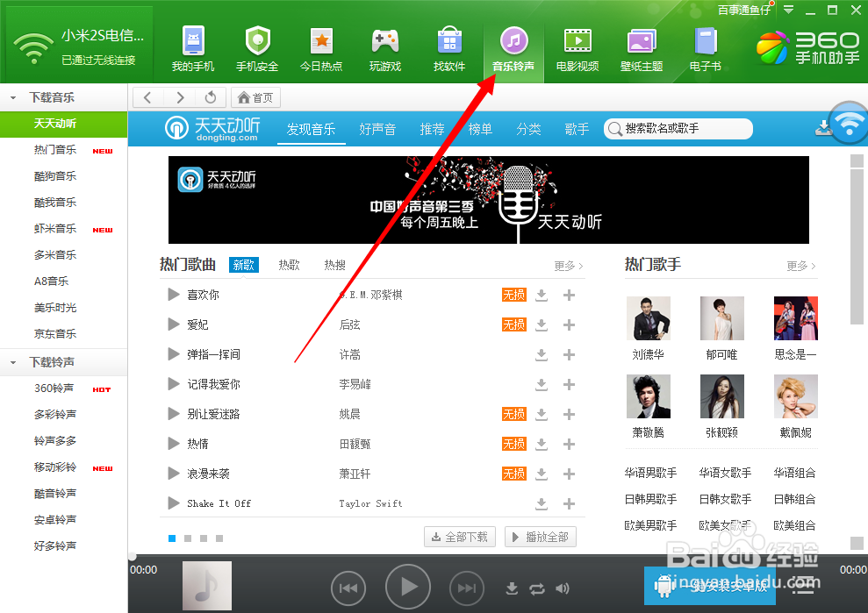
Task: Click the player bar download icon
Action: click(512, 588)
